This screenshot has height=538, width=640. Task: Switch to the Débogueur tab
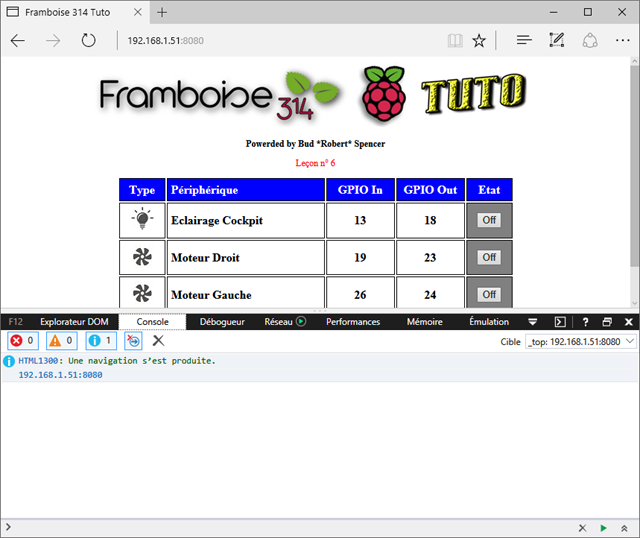click(x=222, y=322)
